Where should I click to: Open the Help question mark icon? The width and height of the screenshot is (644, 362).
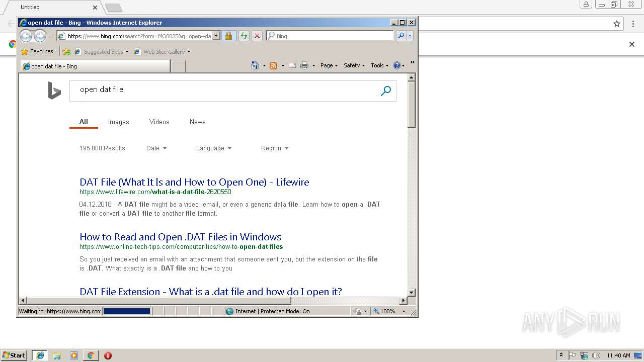[x=396, y=65]
